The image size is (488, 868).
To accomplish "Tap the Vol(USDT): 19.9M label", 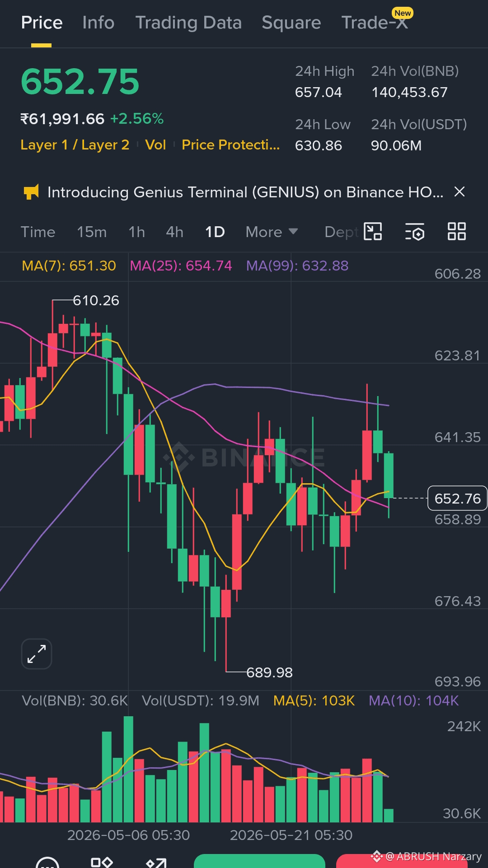I will [x=201, y=700].
